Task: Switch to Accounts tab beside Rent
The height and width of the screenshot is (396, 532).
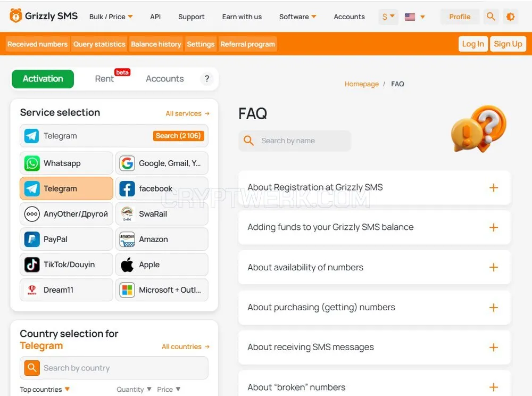Action: [x=165, y=79]
